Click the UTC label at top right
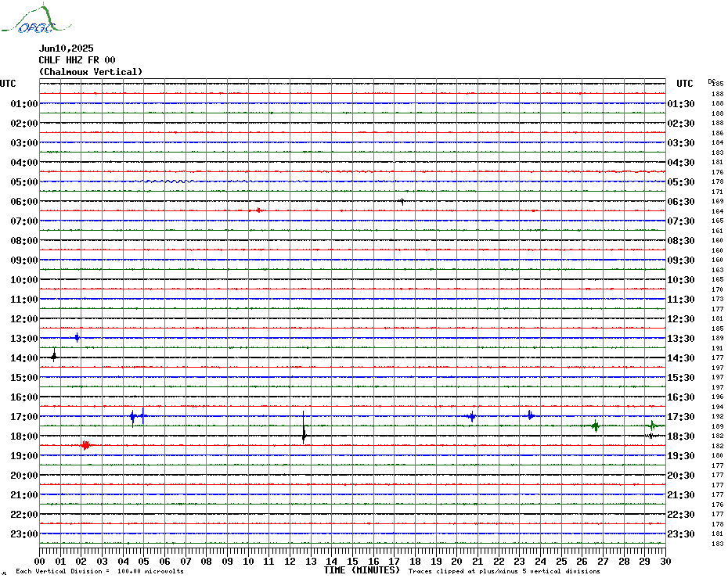The image size is (728, 582). click(684, 84)
